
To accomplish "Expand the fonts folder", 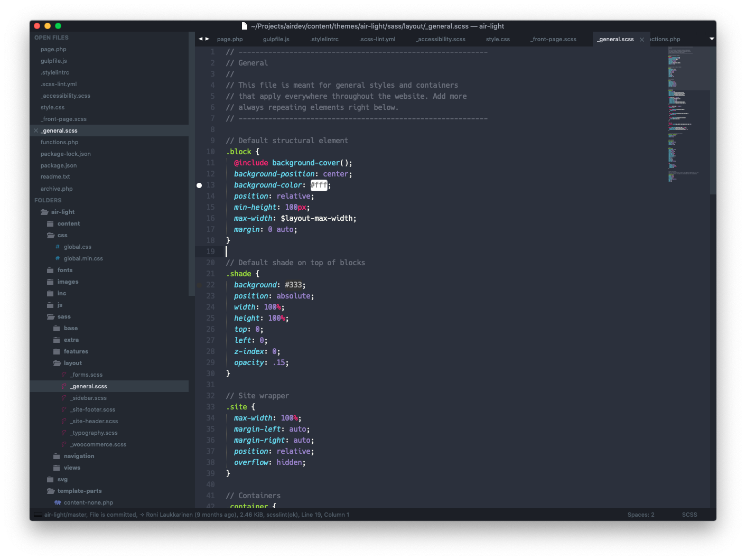I will point(50,270).
